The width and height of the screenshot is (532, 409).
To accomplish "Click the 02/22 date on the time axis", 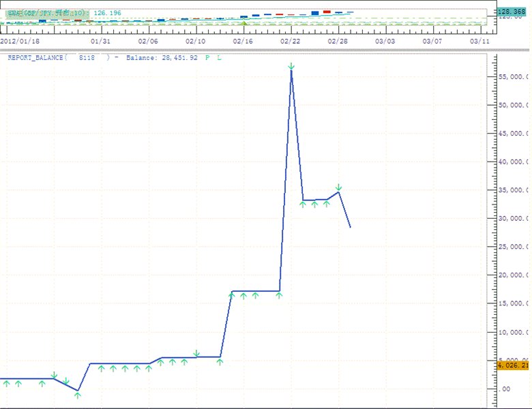I will tap(291, 41).
